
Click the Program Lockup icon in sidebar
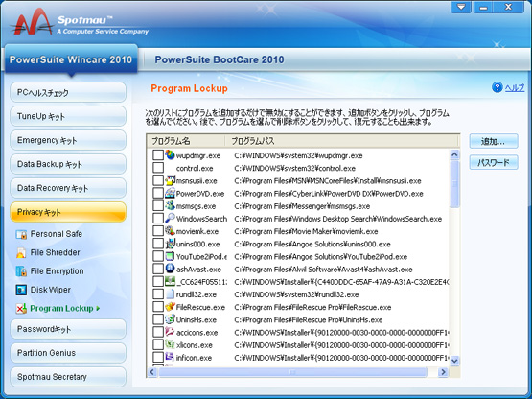21,308
